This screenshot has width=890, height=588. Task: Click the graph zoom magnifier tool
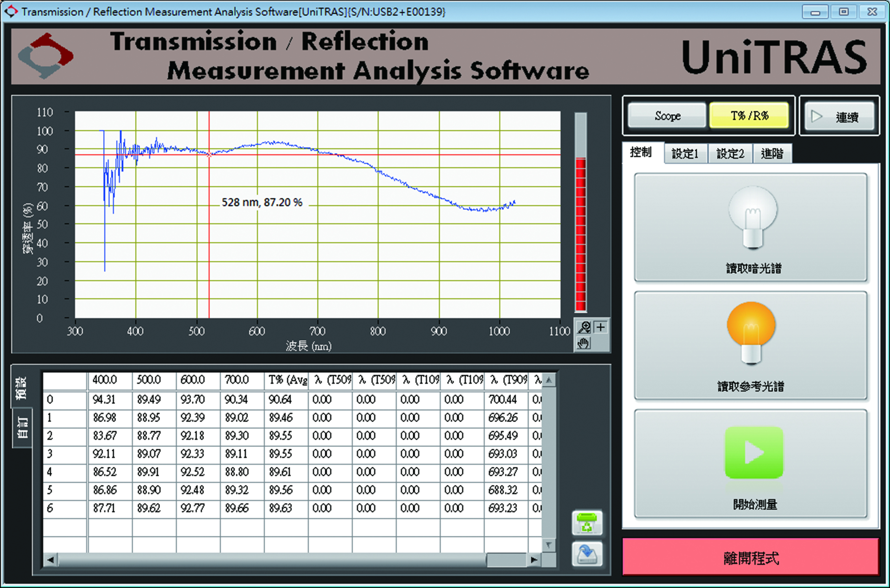584,327
